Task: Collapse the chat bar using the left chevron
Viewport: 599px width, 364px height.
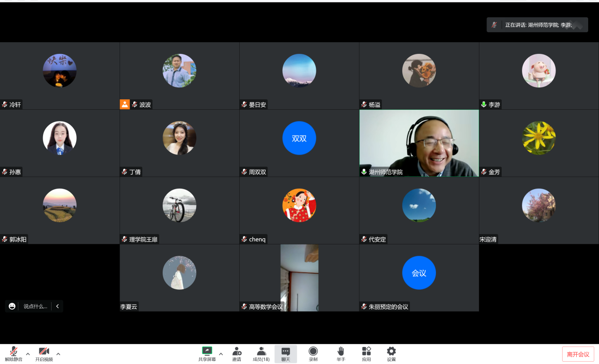Action: click(58, 306)
